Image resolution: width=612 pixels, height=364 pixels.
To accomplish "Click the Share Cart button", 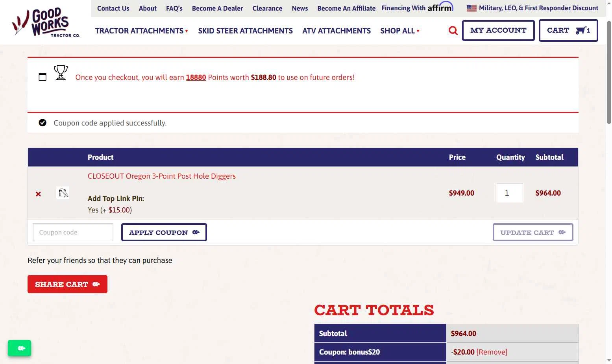I will 67,284.
